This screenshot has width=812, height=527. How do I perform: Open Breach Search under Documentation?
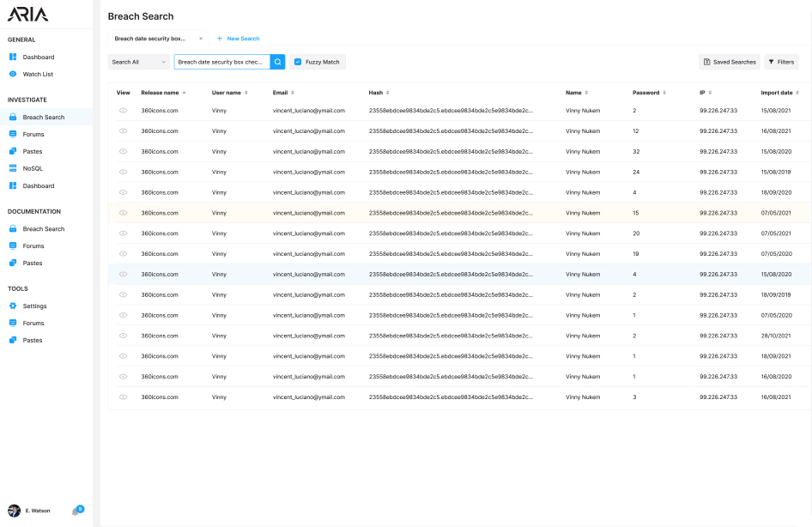pos(44,229)
